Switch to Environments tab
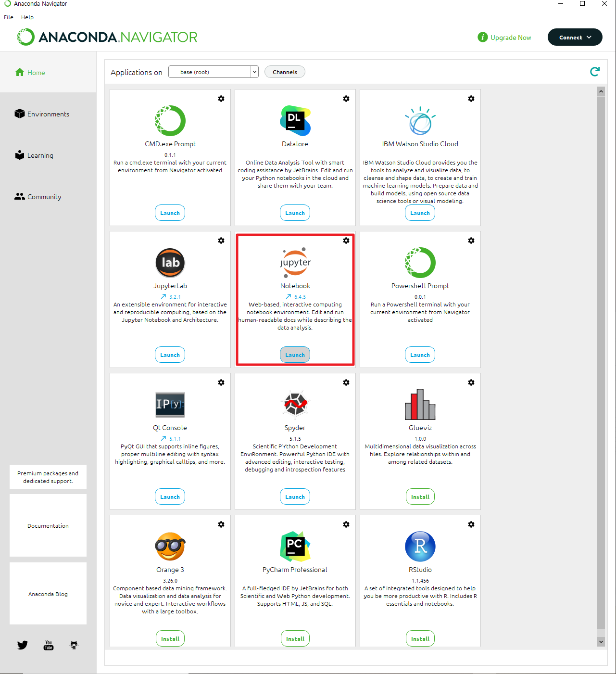The width and height of the screenshot is (616, 674). (x=48, y=114)
